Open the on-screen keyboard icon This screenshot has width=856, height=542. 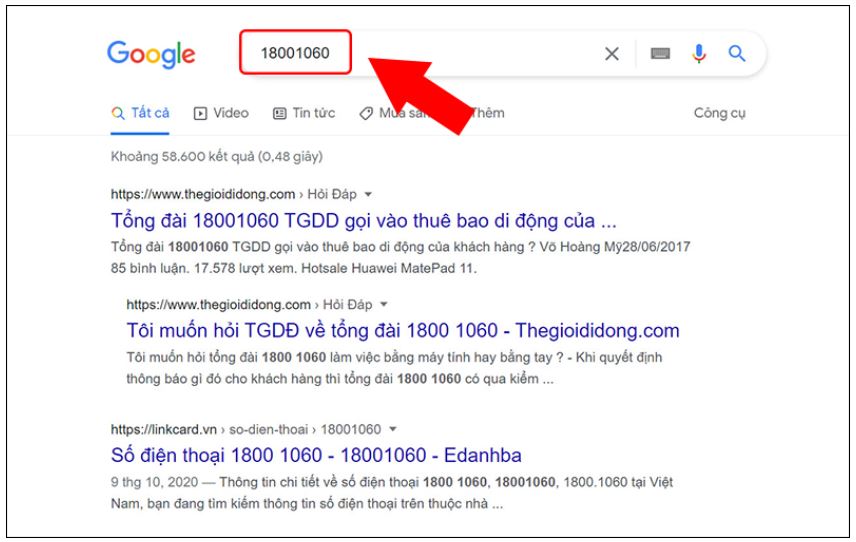[660, 53]
